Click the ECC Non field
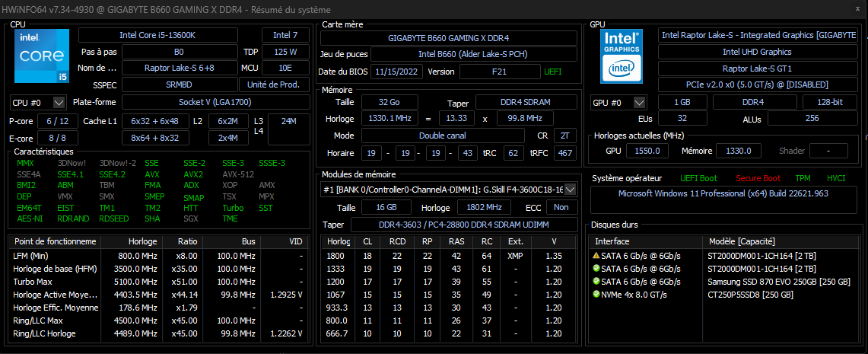868x354 pixels. (561, 207)
